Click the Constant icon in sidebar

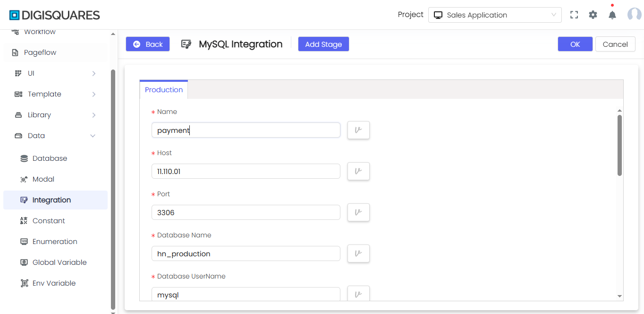coord(24,221)
